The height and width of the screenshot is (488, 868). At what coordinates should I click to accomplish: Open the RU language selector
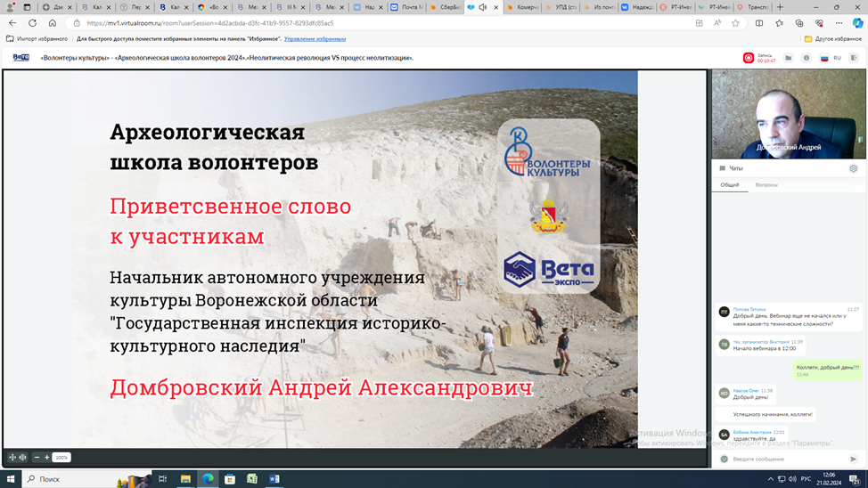(831, 58)
